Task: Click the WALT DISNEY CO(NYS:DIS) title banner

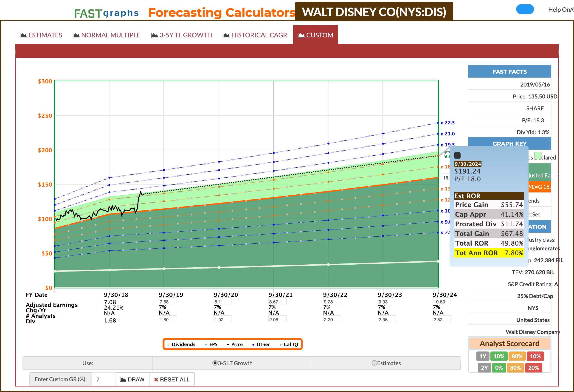Action: click(374, 12)
